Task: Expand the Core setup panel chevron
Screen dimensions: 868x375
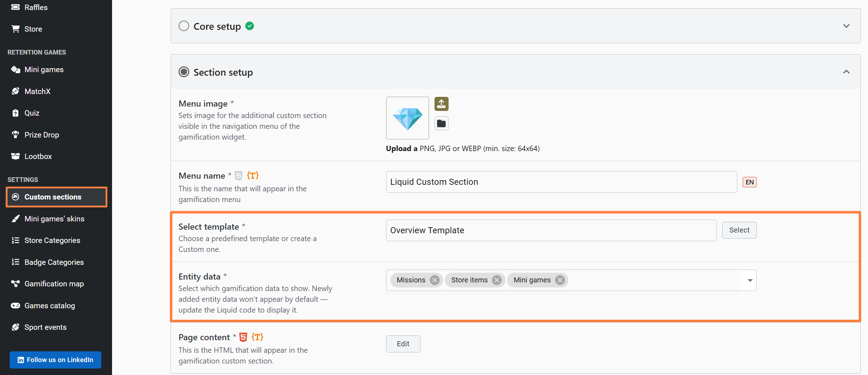Action: (846, 26)
